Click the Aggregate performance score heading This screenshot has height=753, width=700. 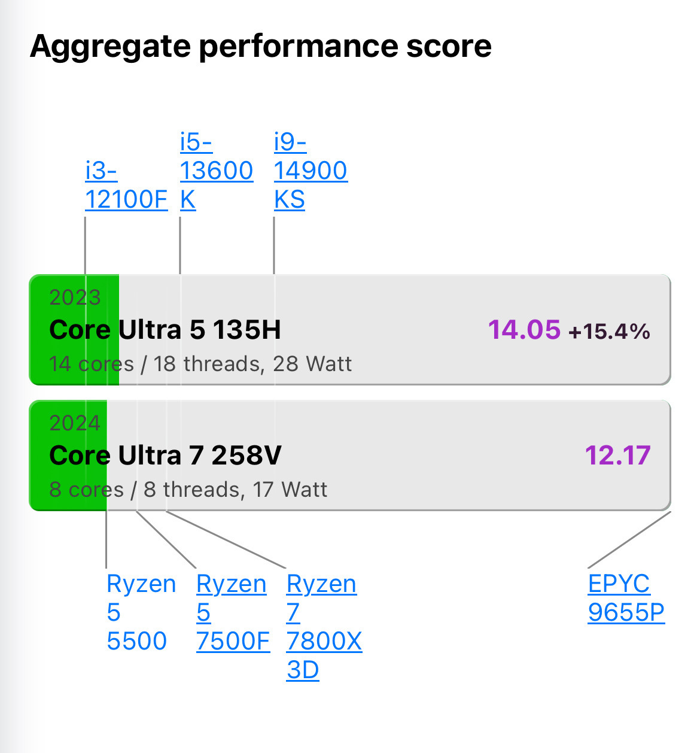261,46
